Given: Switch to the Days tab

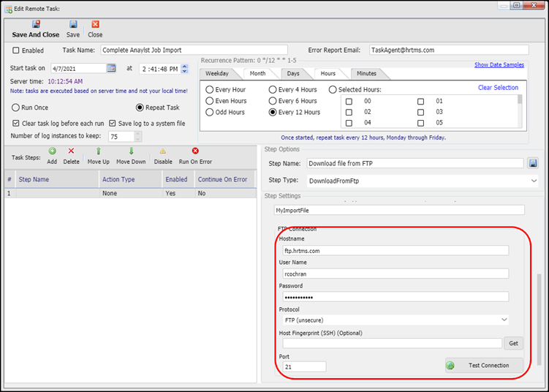Looking at the screenshot, I should (293, 74).
